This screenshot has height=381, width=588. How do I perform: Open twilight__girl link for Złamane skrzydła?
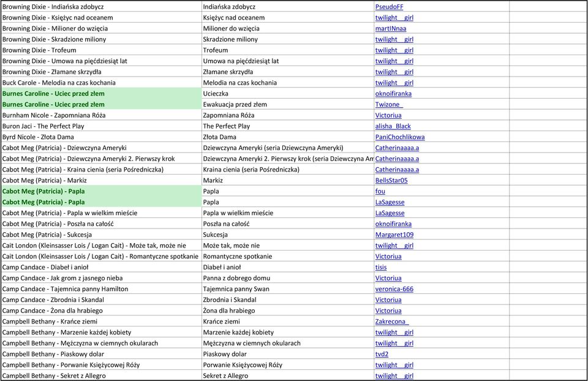pos(394,72)
